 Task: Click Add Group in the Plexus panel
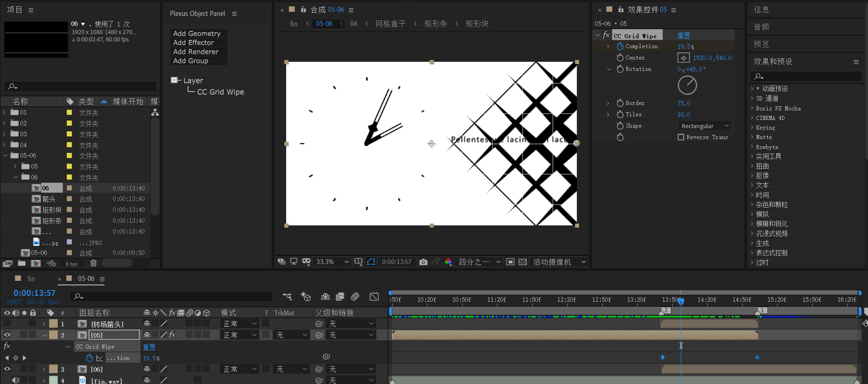pyautogui.click(x=191, y=61)
